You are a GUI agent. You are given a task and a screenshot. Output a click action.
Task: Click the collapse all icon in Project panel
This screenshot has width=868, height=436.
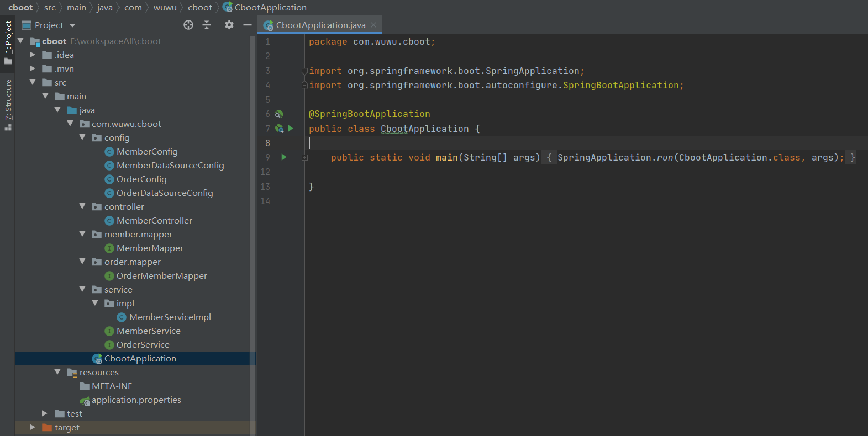click(207, 25)
